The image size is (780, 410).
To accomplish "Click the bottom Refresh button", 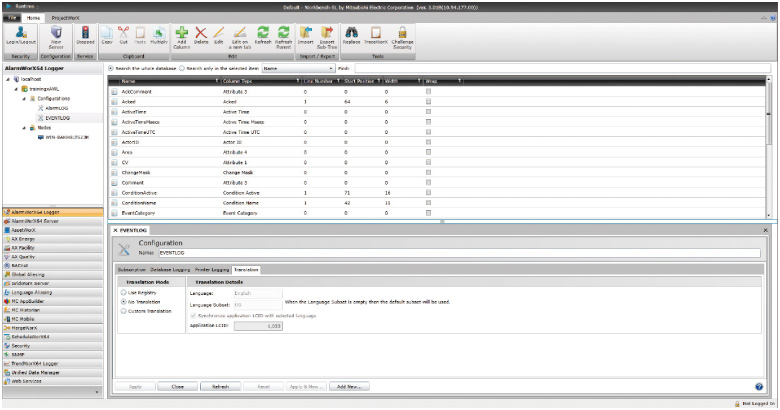I will click(220, 387).
